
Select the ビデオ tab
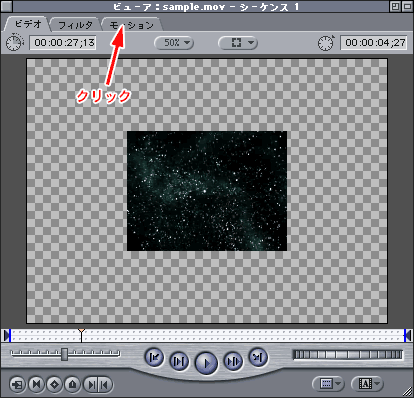tap(28, 24)
